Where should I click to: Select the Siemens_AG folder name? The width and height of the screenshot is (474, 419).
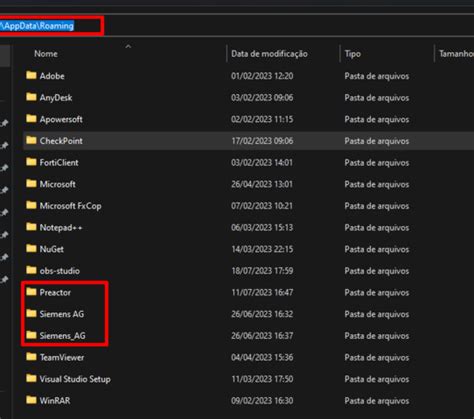(x=62, y=336)
